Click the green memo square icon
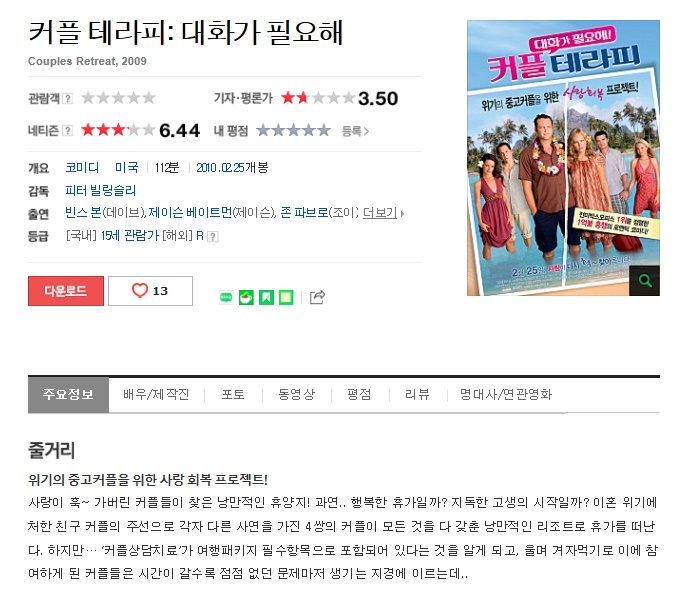This screenshot has width=695, height=605. click(286, 297)
